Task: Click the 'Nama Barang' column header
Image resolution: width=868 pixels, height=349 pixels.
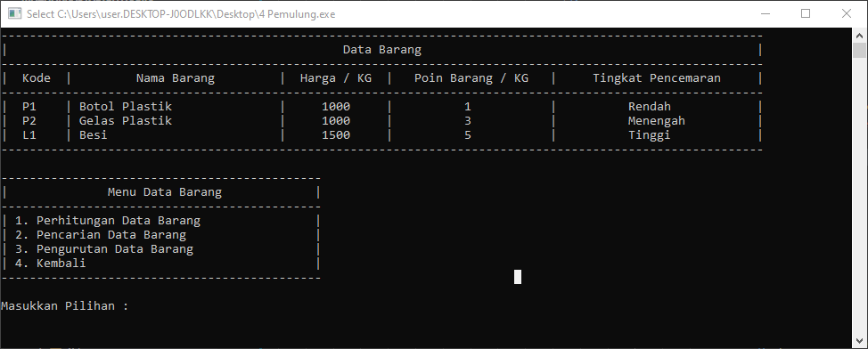Action: (x=175, y=78)
